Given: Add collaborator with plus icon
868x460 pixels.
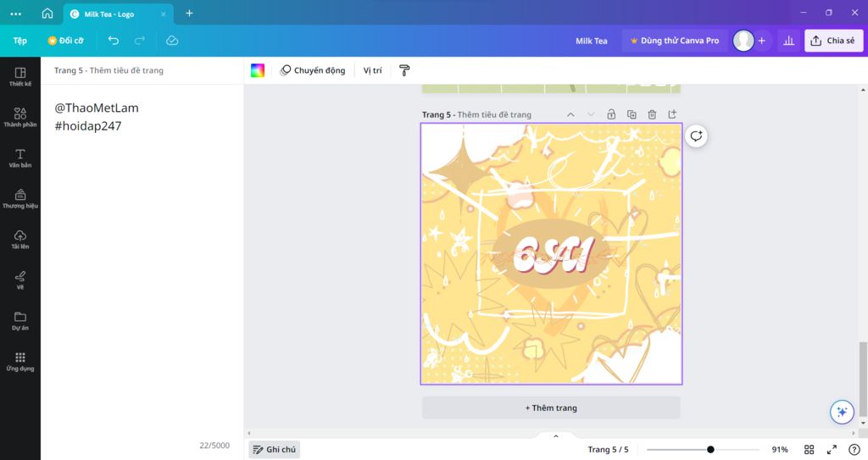Looking at the screenshot, I should (762, 41).
